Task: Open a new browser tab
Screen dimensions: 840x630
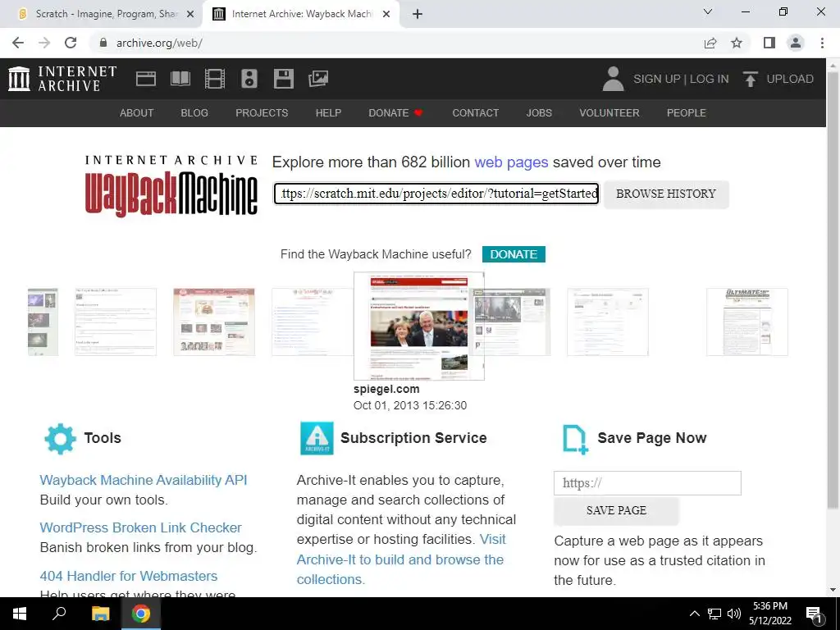Action: pyautogui.click(x=418, y=14)
